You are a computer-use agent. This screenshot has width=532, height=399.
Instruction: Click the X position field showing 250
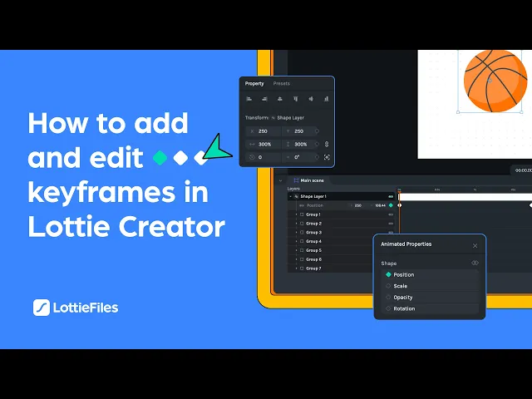[264, 131]
